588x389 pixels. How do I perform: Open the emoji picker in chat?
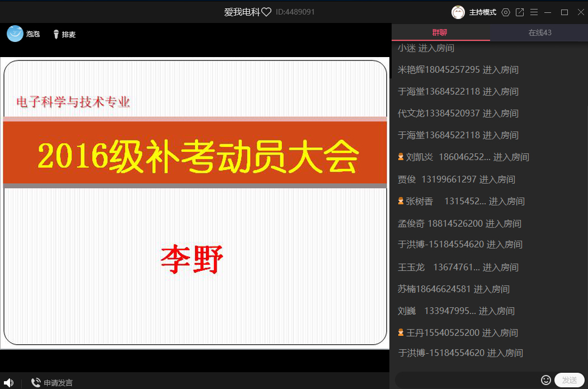546,380
